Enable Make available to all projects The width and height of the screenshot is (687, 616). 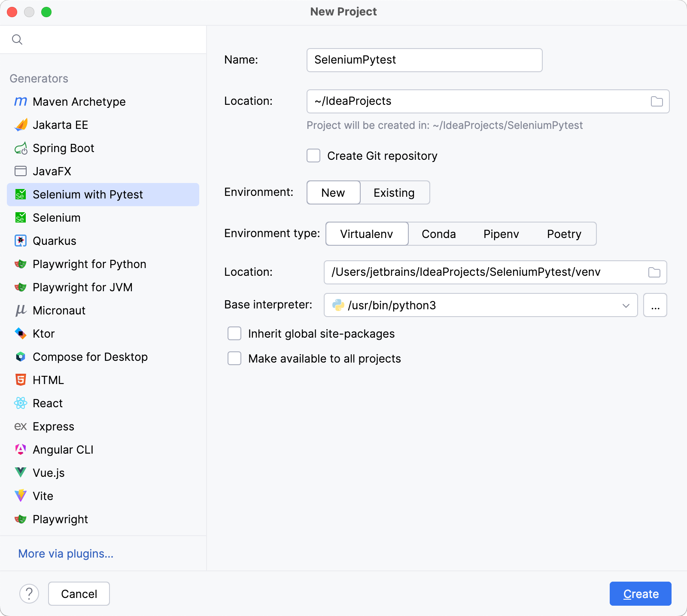coord(234,358)
